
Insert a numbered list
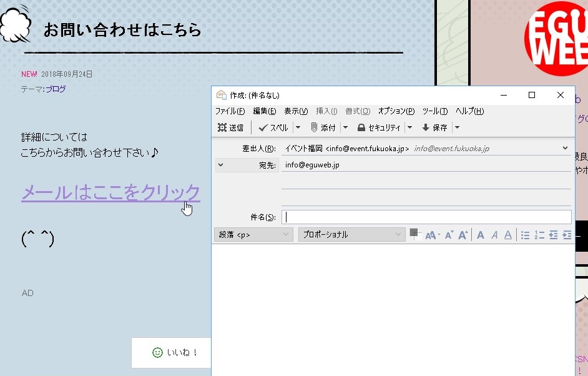click(539, 235)
